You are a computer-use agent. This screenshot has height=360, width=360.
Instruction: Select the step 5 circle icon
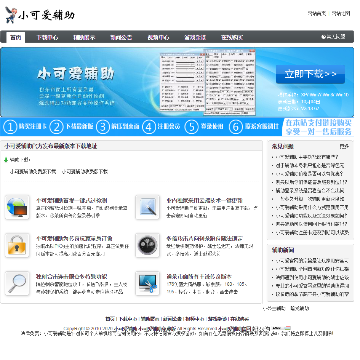191,127
